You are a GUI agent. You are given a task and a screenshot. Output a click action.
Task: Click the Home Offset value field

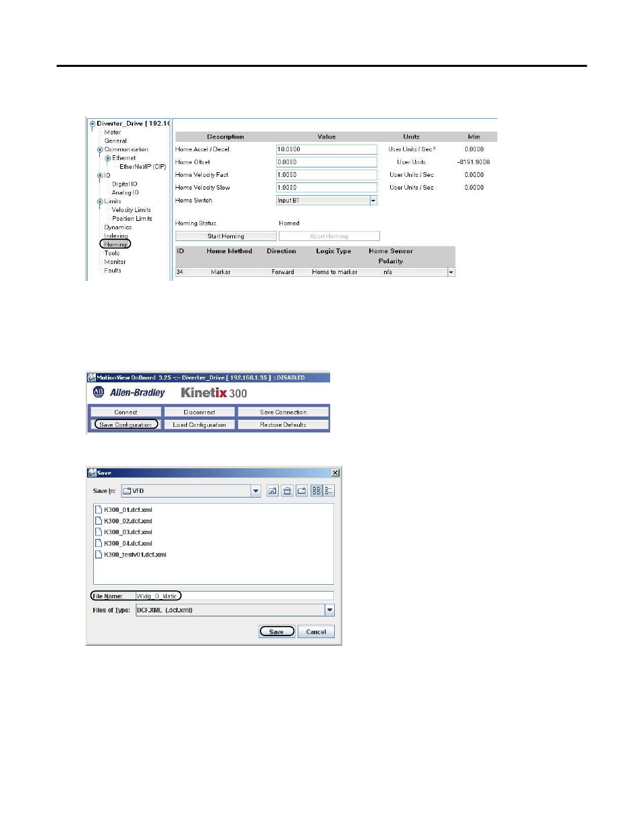click(x=327, y=162)
